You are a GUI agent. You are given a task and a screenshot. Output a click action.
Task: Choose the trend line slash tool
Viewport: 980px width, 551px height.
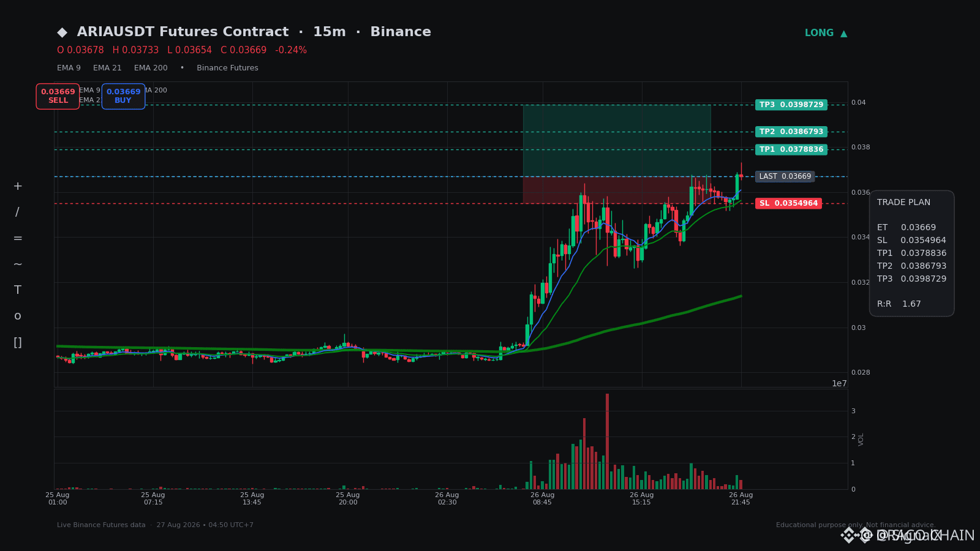click(17, 212)
